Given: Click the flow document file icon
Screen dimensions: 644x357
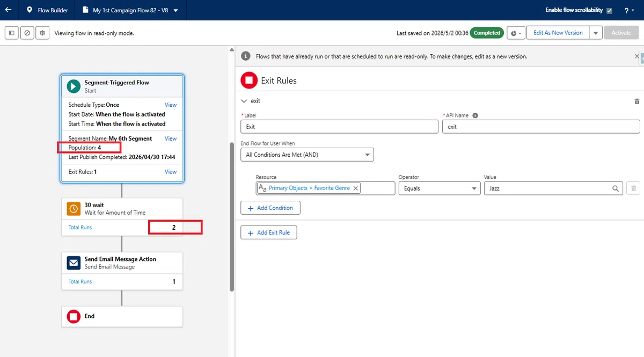Looking at the screenshot, I should point(86,10).
